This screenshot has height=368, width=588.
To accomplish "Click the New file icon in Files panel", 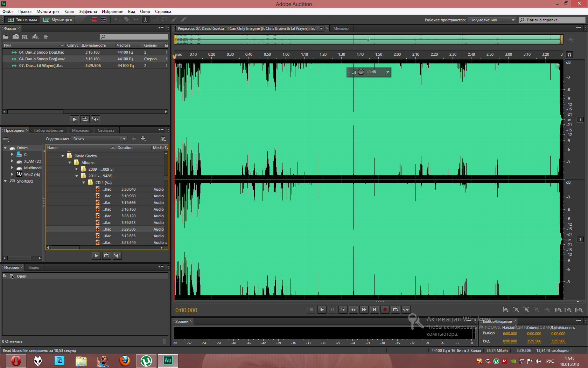I will [x=25, y=37].
